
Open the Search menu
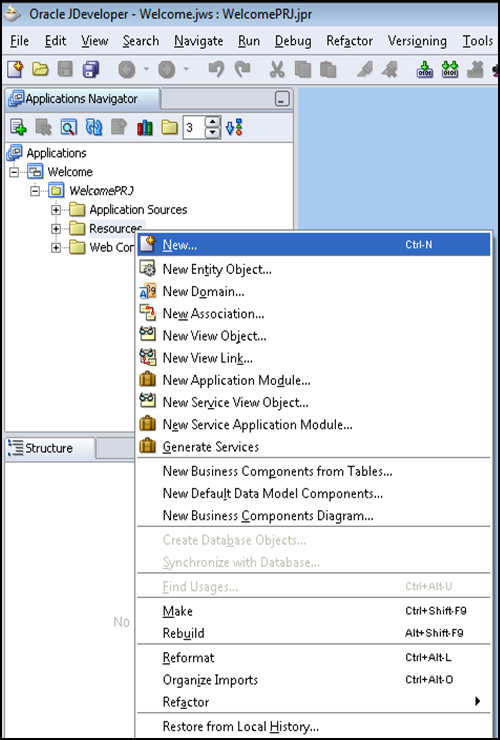coord(141,41)
